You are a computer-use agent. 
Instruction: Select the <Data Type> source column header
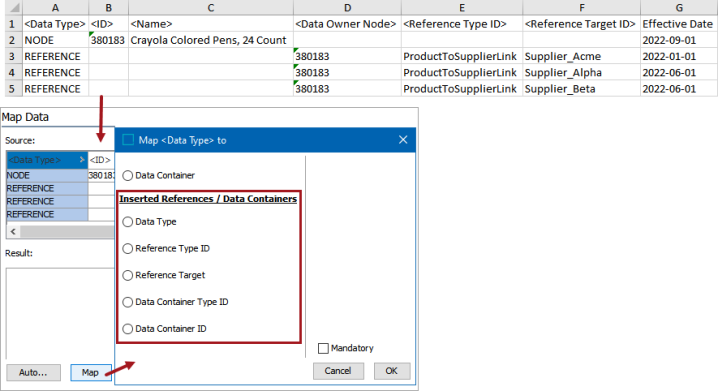[47, 160]
